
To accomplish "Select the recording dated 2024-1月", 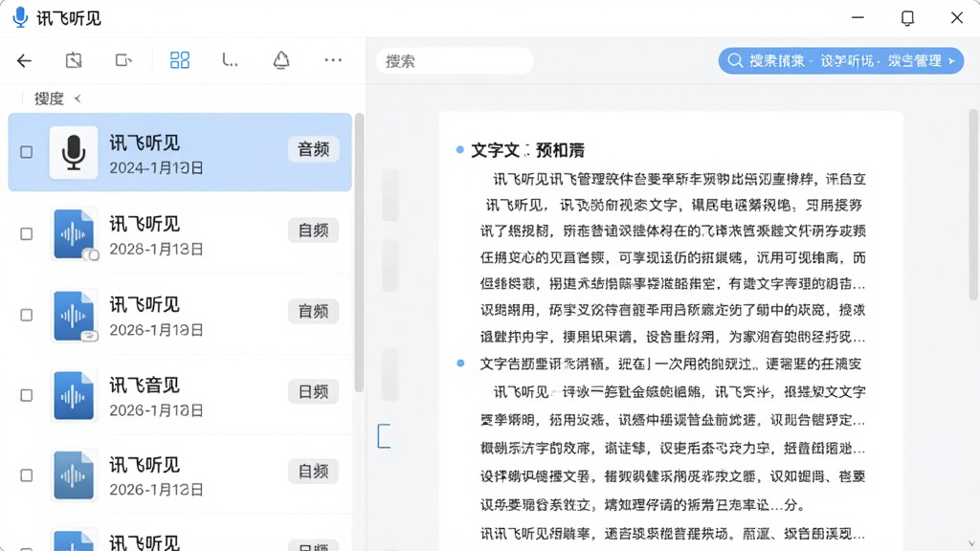I will 180,152.
